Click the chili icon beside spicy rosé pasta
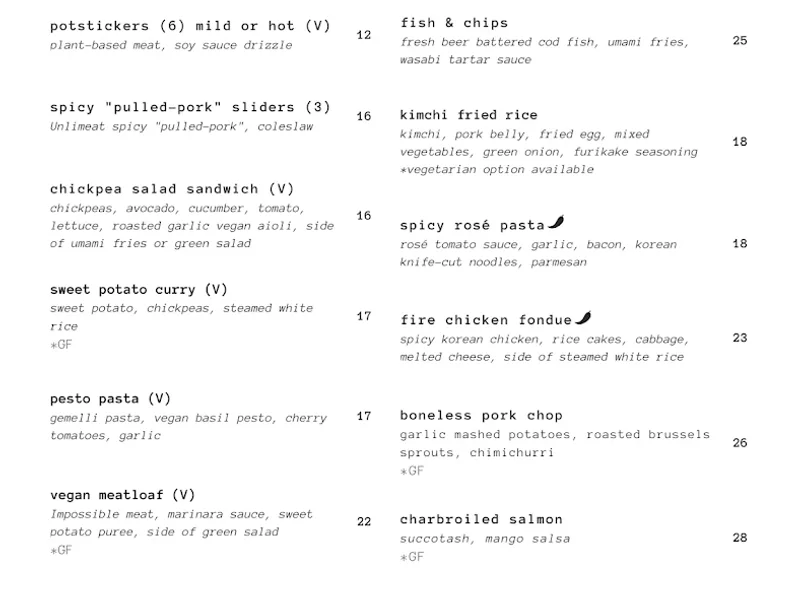Screen dimensions: 800x600 (x=556, y=224)
